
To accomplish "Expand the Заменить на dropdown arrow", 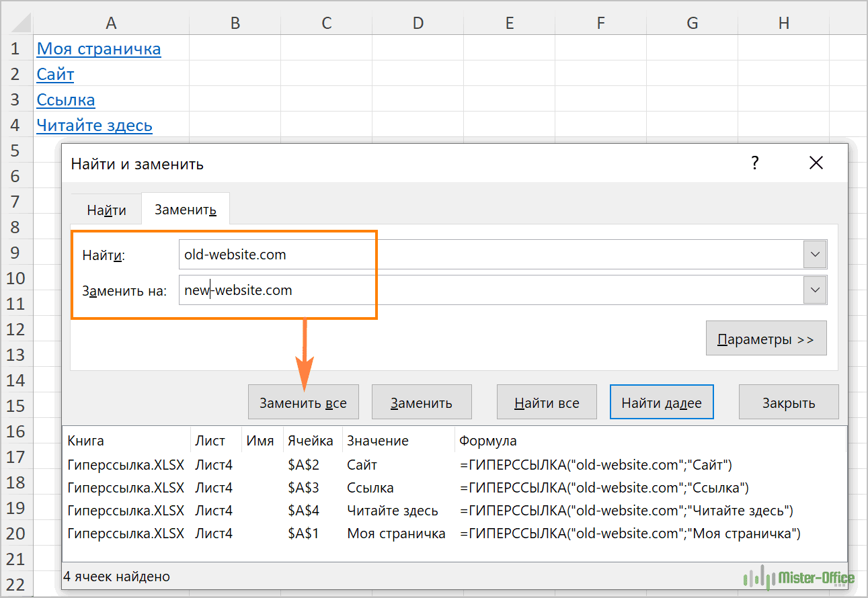I will 815,290.
